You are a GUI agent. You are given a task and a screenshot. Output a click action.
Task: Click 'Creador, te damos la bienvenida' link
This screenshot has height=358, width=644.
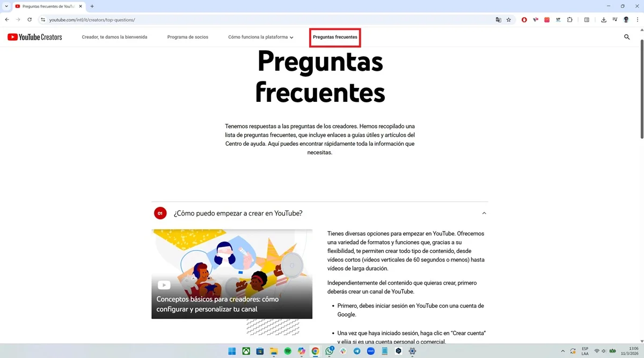[x=114, y=37]
